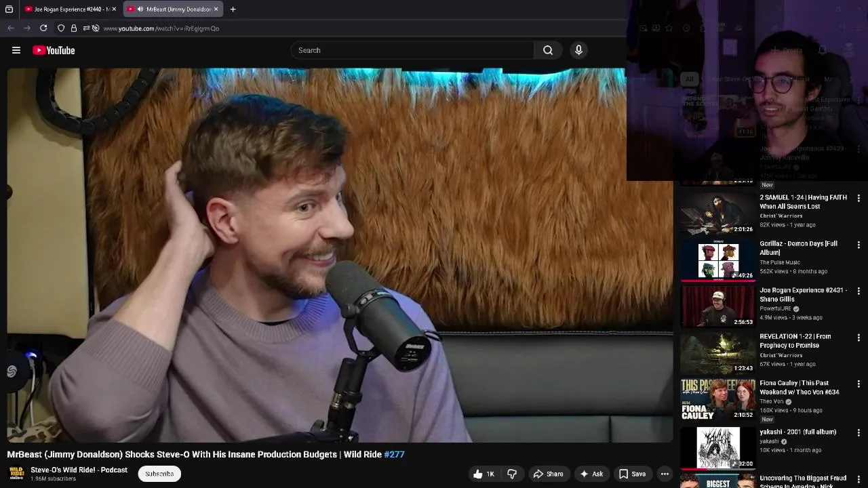Open more actions ellipsis under video
Viewport: 868px width, 488px height.
point(665,474)
